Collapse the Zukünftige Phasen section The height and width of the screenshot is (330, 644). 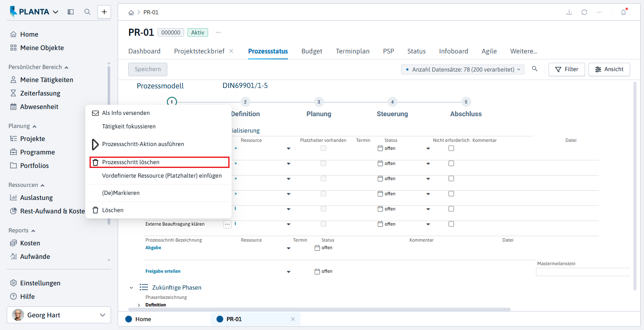click(131, 287)
